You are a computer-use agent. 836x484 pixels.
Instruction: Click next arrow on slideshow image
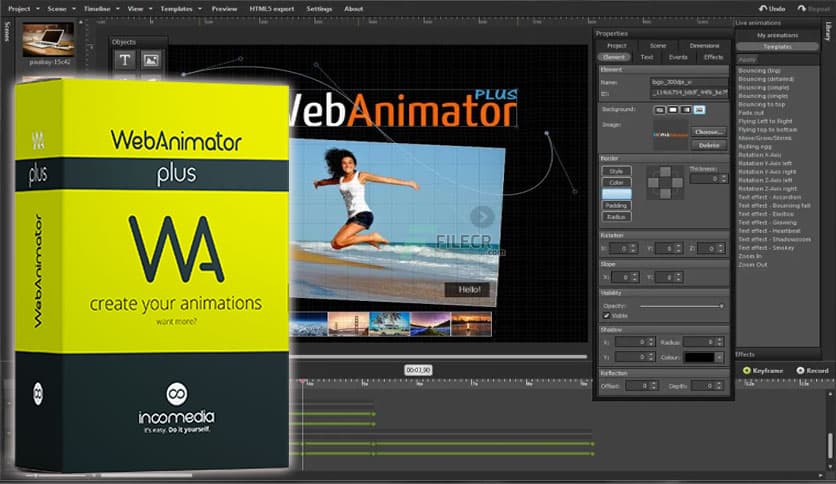click(482, 216)
